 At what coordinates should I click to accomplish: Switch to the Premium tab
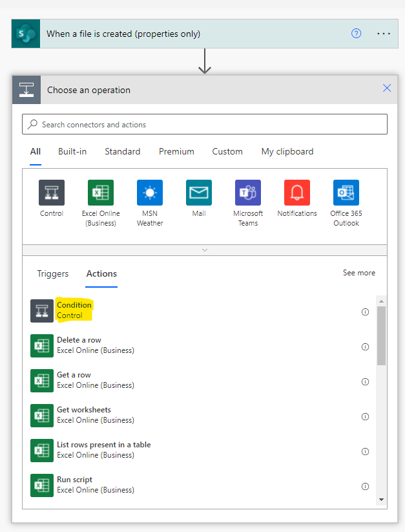[x=176, y=151]
